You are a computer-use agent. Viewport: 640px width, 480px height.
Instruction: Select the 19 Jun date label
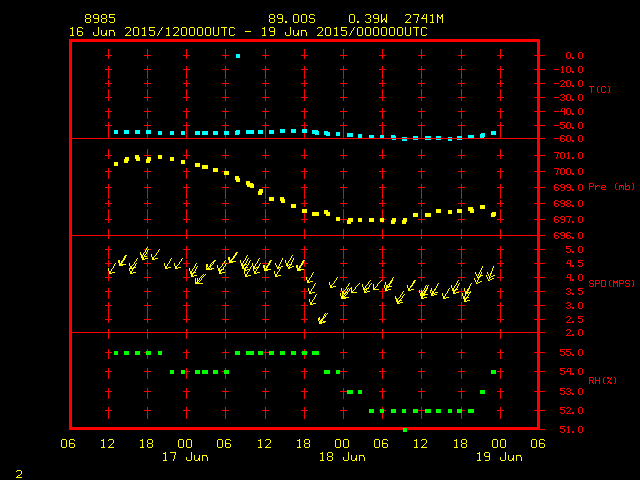[497, 457]
